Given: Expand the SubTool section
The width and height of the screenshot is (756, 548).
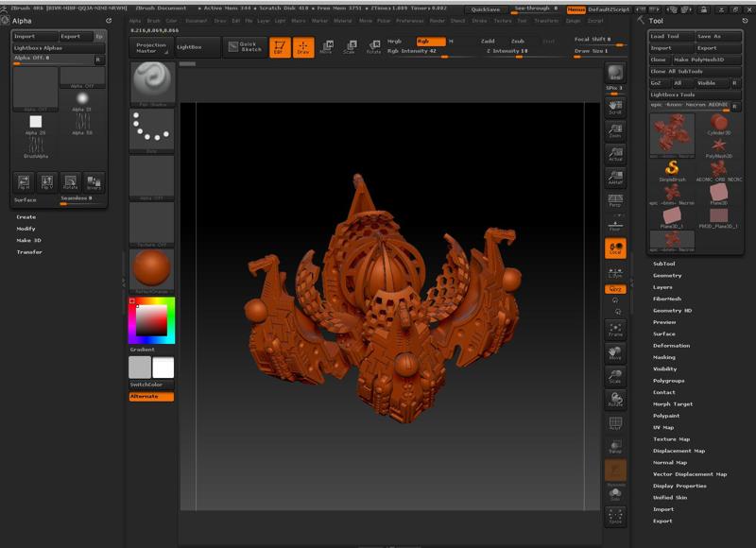Looking at the screenshot, I should pyautogui.click(x=664, y=264).
